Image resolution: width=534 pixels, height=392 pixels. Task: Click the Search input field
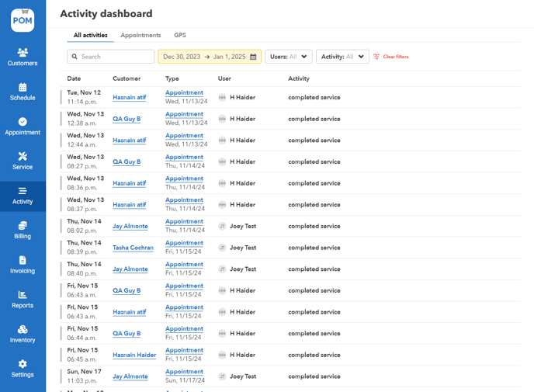tap(111, 57)
